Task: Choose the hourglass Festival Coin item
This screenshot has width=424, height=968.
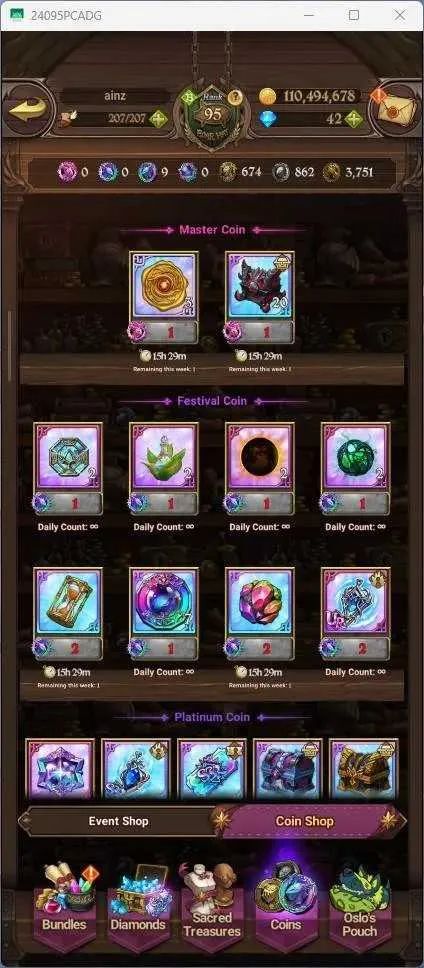Action: (67, 614)
